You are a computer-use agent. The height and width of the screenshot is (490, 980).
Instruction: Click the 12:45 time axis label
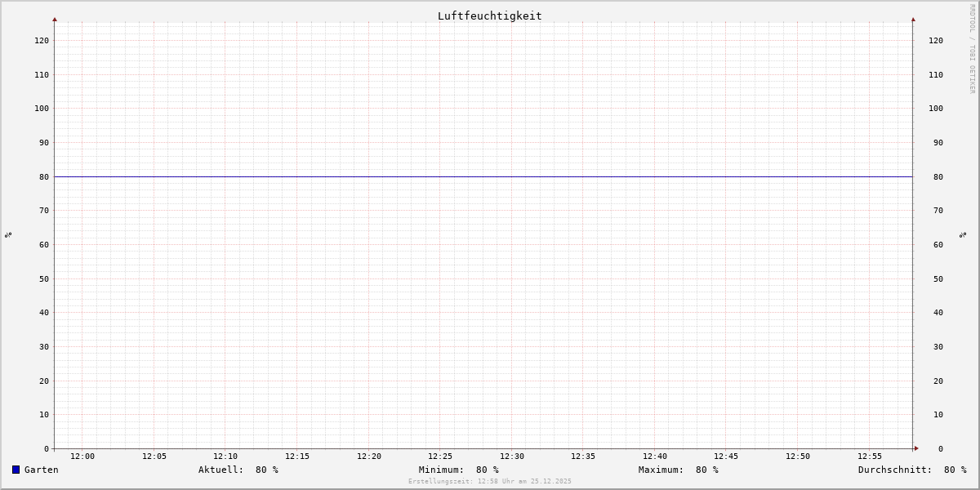[x=726, y=456]
